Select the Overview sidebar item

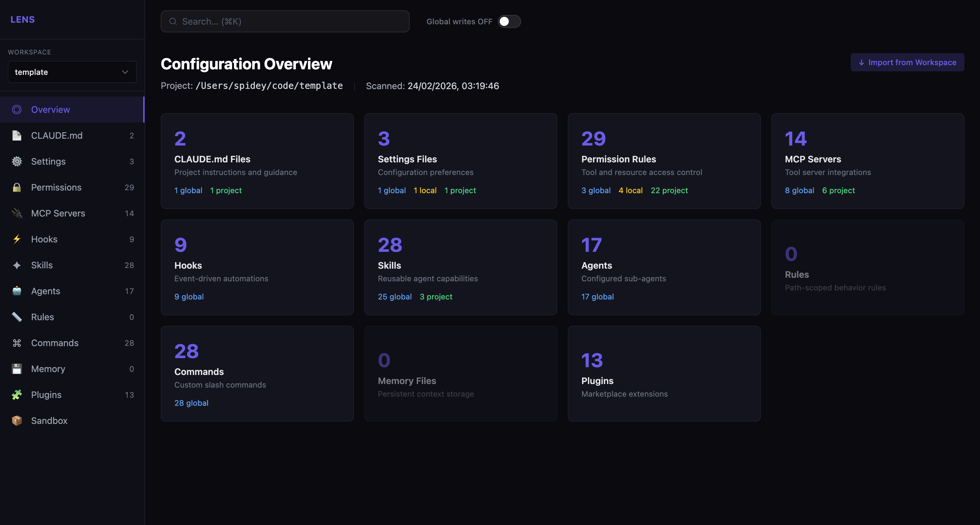[x=50, y=110]
